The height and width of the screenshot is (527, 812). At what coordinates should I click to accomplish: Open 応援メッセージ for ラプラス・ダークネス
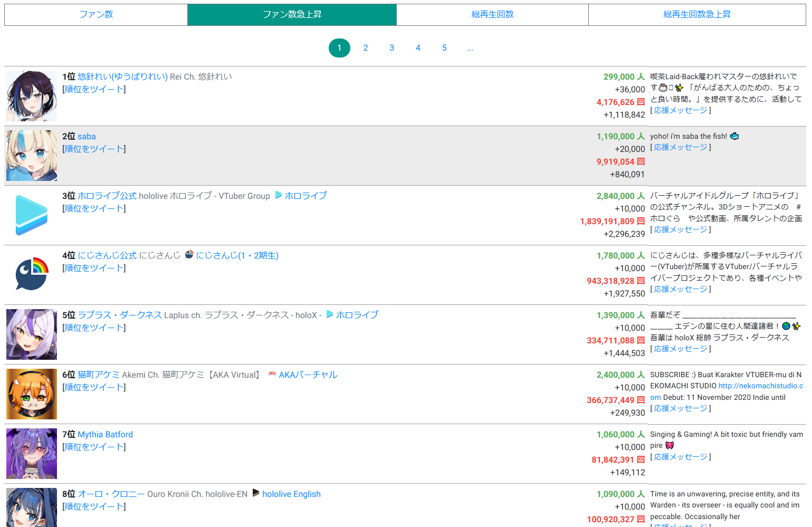point(681,349)
